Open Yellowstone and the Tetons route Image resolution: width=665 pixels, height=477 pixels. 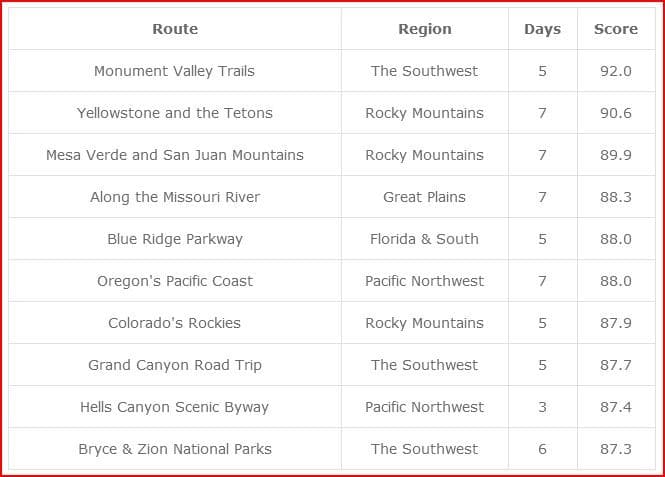(175, 113)
